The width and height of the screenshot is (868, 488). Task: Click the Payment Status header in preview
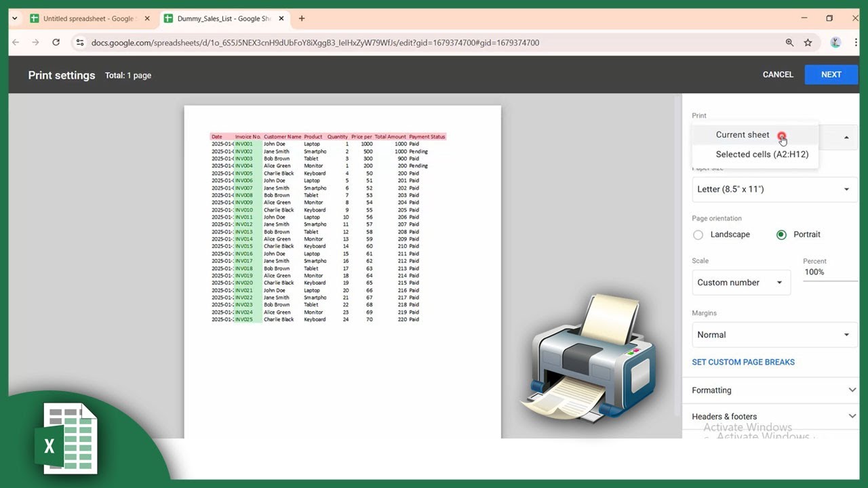[427, 137]
